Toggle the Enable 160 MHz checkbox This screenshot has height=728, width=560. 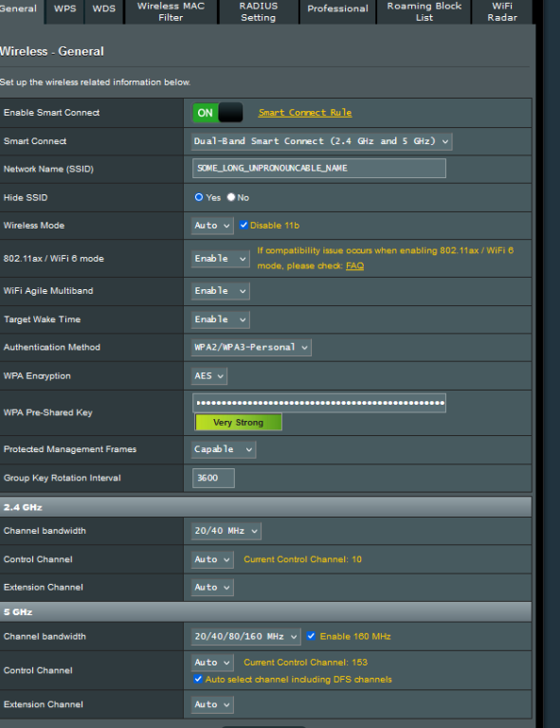point(312,636)
